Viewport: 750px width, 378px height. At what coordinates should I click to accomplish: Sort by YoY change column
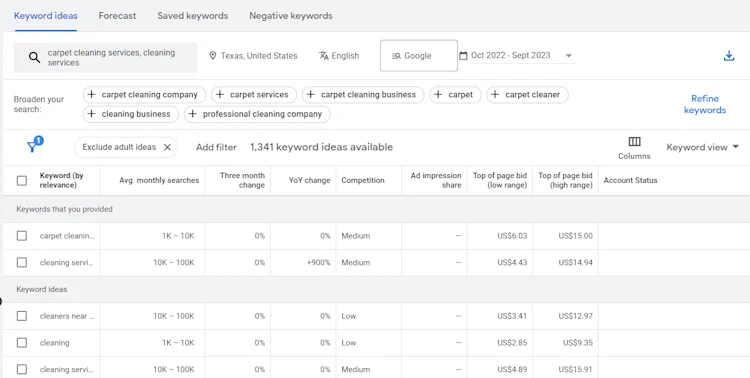tap(309, 180)
